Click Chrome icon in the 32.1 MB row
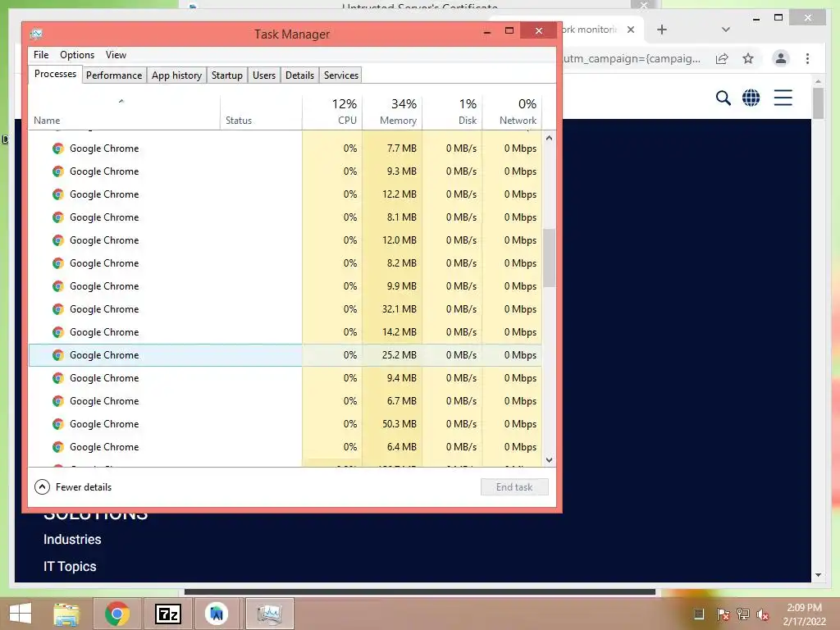This screenshot has height=630, width=840. tap(58, 309)
